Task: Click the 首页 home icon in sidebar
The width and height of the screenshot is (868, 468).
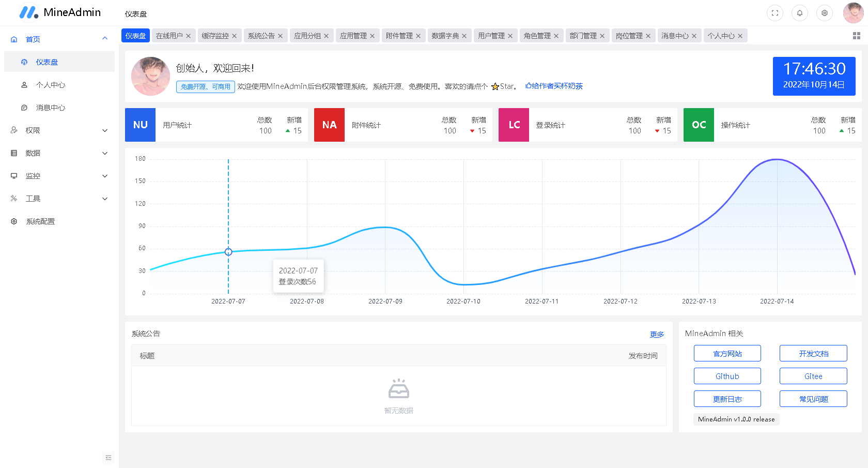Action: pos(14,39)
